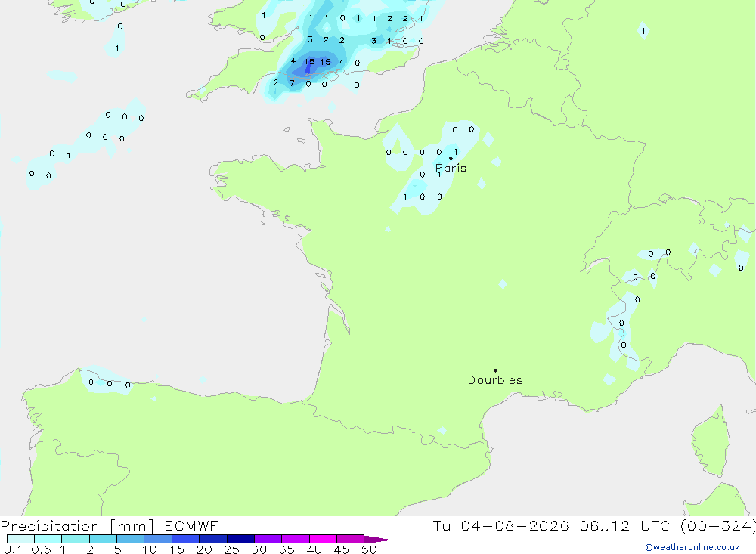756x554 pixels.
Task: Click the lightest 0.1 mm legend swatch
Action: [x=20, y=539]
